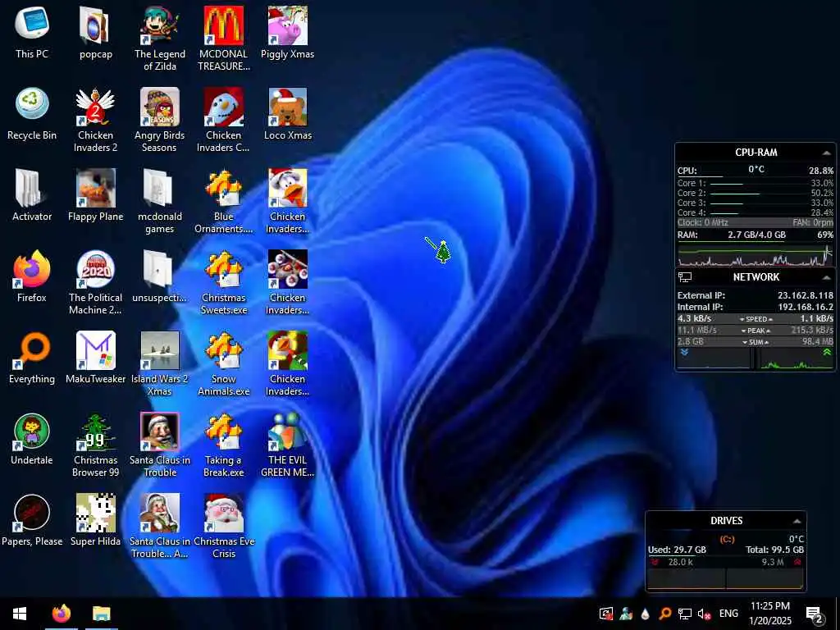The height and width of the screenshot is (630, 840).
Task: Open the network tray icon
Action: coord(685,614)
